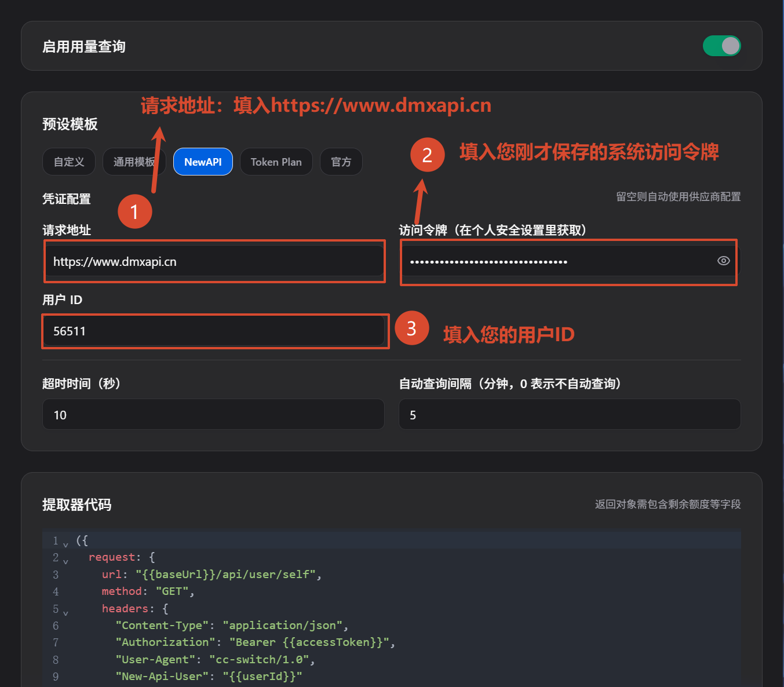The image size is (784, 687).
Task: Click the 凭证配置 section label
Action: (67, 199)
